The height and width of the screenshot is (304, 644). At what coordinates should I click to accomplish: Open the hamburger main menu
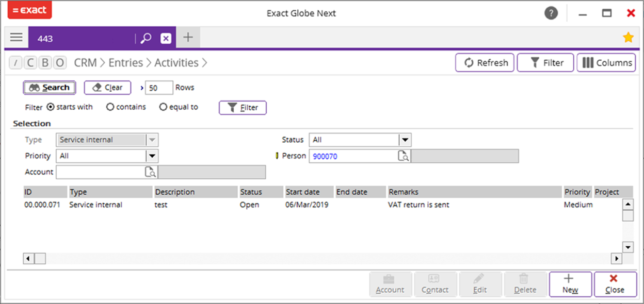click(x=17, y=38)
